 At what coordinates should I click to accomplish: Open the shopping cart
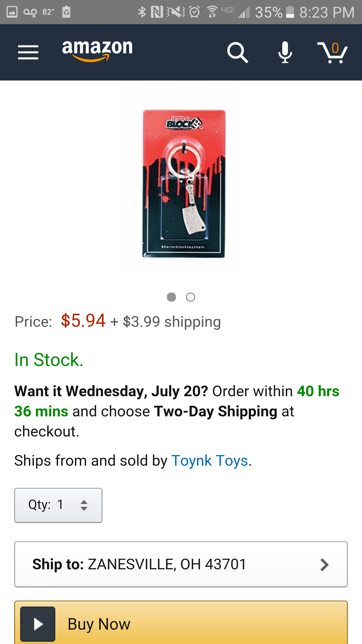(332, 52)
